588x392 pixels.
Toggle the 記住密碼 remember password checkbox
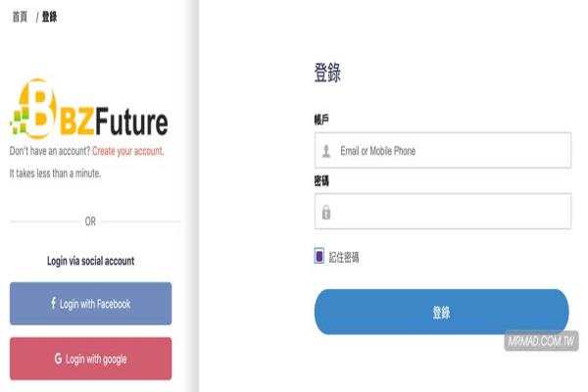tap(319, 256)
